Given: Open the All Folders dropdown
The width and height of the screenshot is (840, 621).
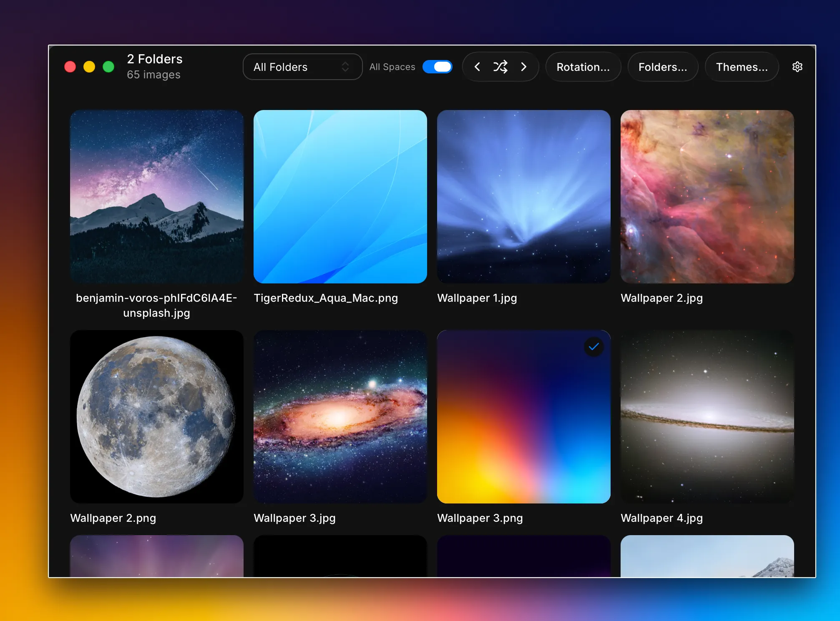Looking at the screenshot, I should pos(302,67).
